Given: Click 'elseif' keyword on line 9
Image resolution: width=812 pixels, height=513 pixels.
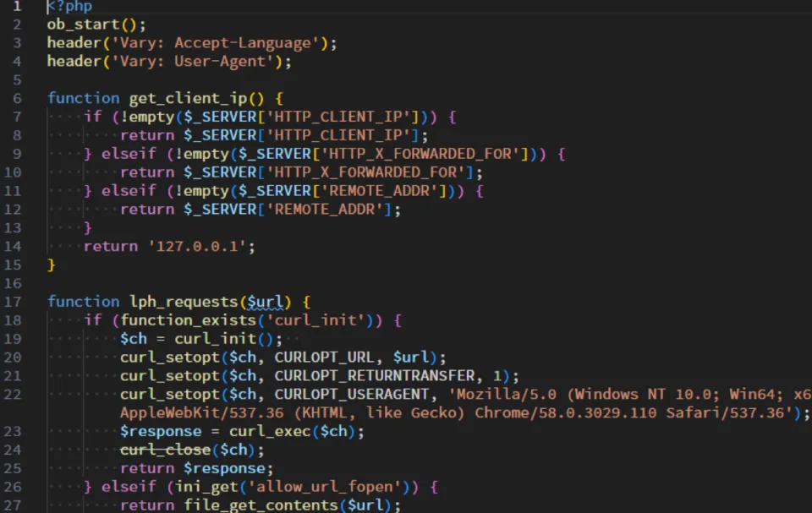Looking at the screenshot, I should click(129, 154).
